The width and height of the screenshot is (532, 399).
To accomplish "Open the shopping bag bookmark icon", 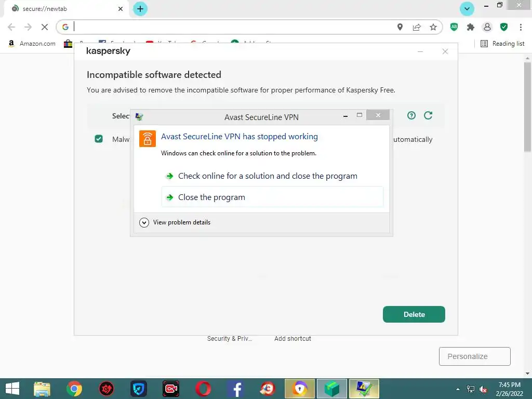I will pyautogui.click(x=68, y=44).
